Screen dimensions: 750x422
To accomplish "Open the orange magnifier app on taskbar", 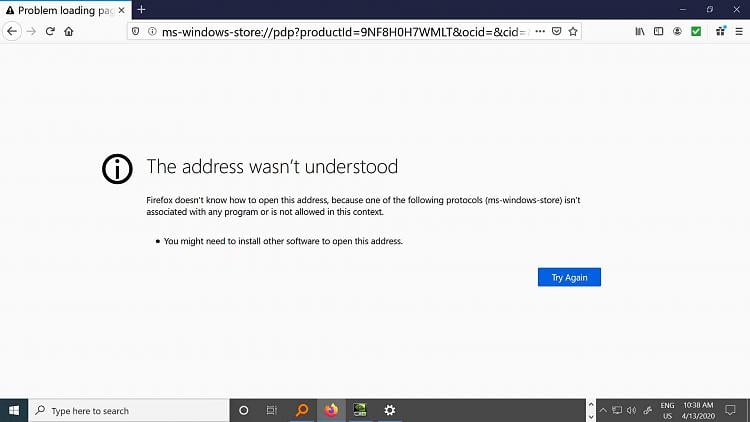I will (302, 411).
